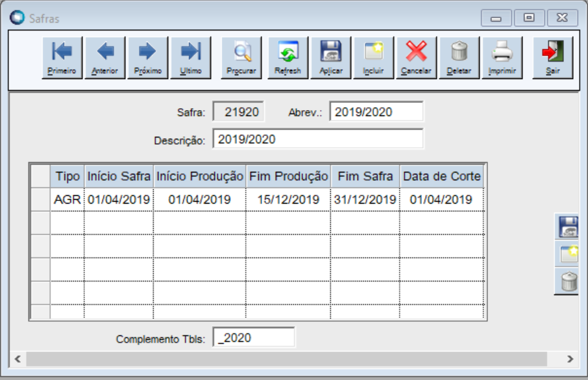Viewport: 588px width, 380px height.
Task: Exit the form with Sair
Action: 553,58
